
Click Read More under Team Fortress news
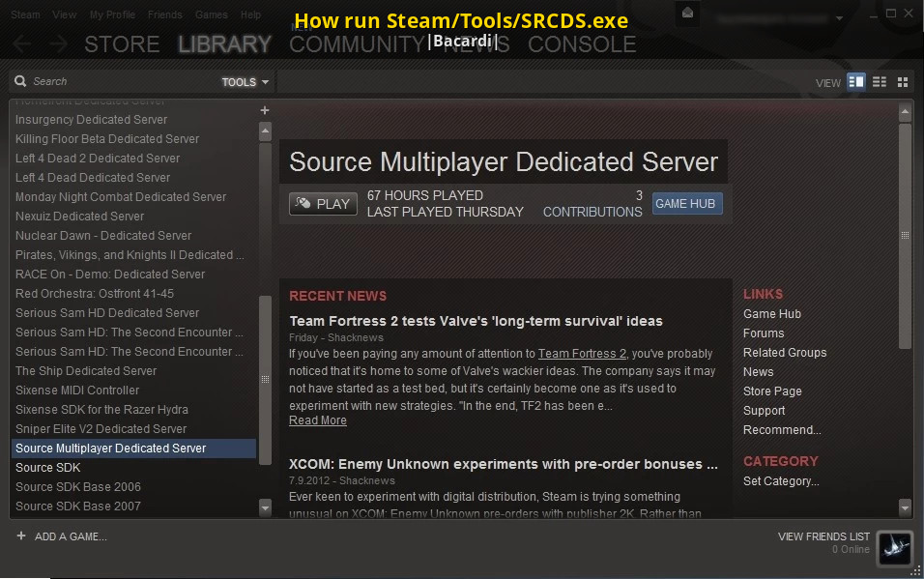pos(317,420)
